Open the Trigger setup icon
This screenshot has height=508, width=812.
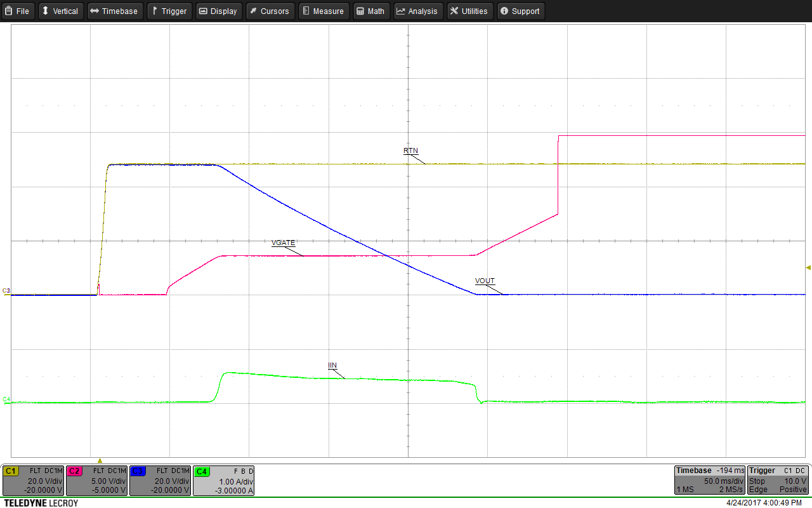point(169,11)
